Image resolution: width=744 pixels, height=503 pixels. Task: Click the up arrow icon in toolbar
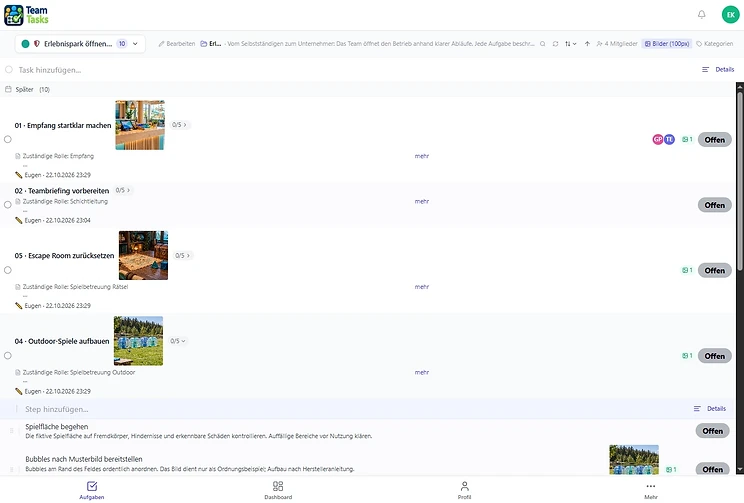[587, 44]
